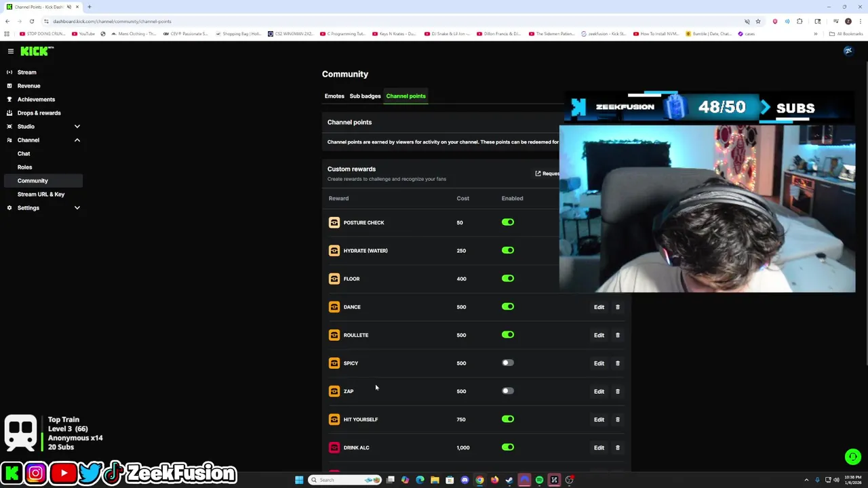This screenshot has height=488, width=868.
Task: Open the All Bookmarks folder
Action: [x=846, y=34]
